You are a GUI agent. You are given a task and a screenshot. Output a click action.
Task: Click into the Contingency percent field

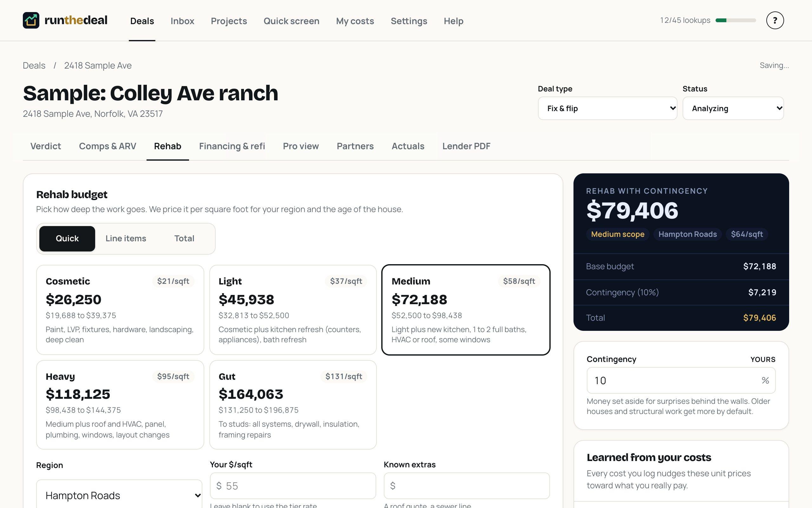pyautogui.click(x=681, y=380)
